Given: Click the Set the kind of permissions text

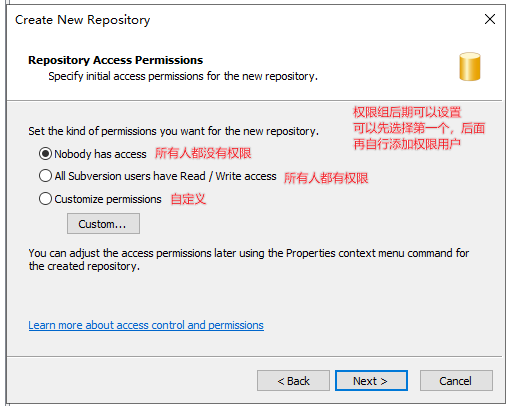Looking at the screenshot, I should 173,131.
